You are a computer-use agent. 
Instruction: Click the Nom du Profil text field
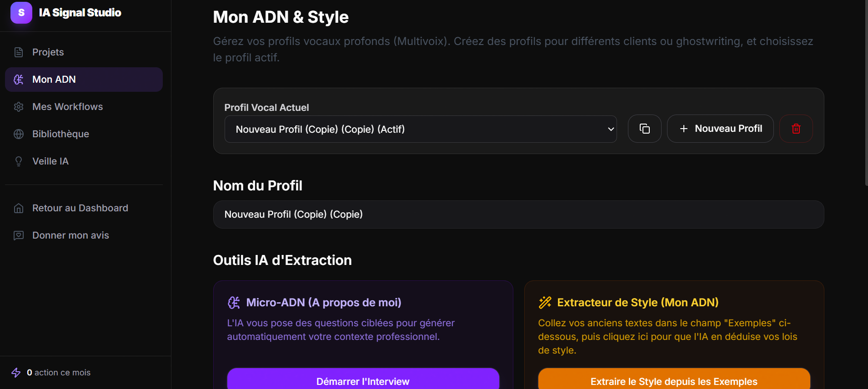[x=518, y=214]
